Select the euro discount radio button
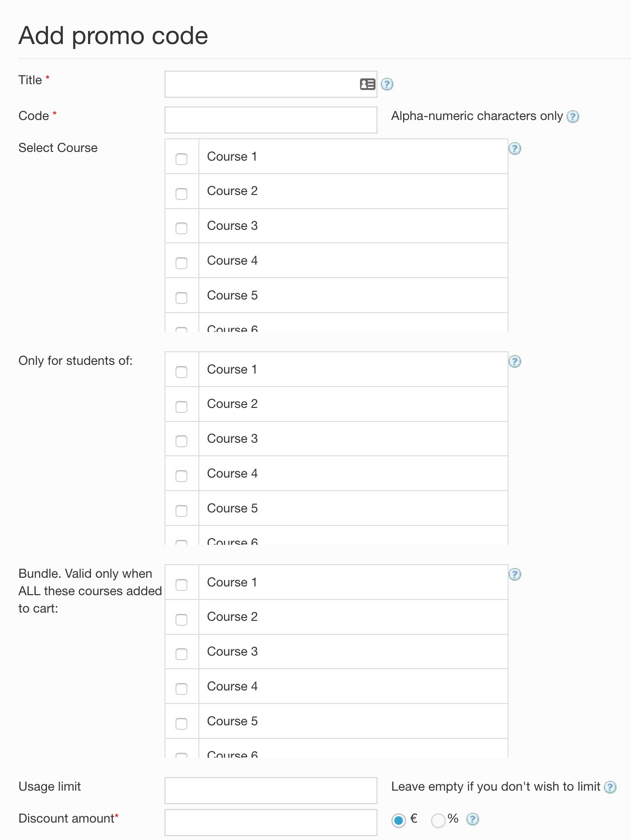 click(398, 820)
